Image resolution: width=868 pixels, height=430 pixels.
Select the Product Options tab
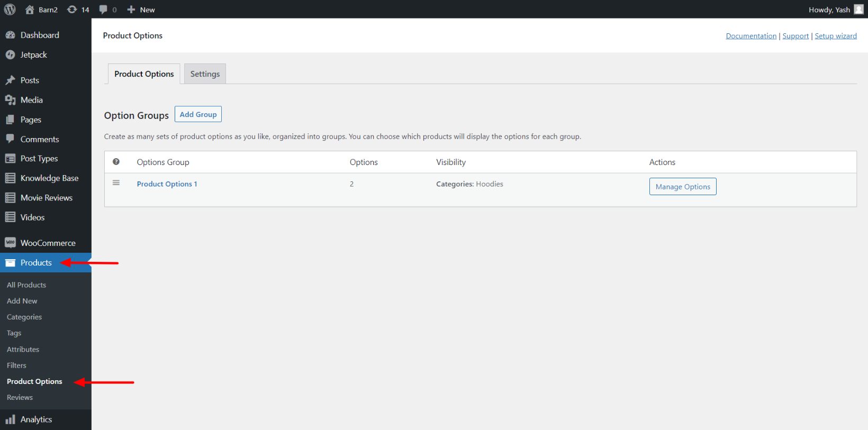pos(144,74)
